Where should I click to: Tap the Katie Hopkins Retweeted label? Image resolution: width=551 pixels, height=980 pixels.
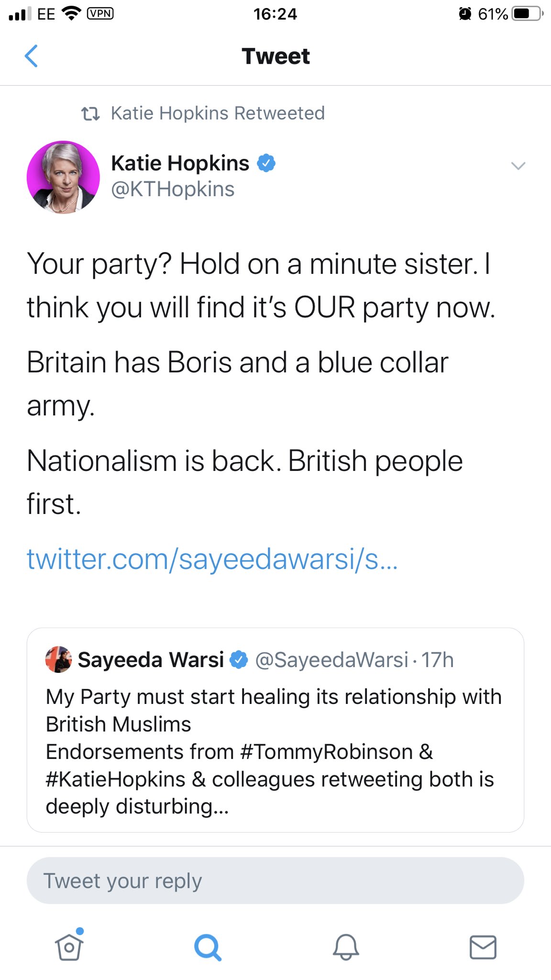coord(218,113)
